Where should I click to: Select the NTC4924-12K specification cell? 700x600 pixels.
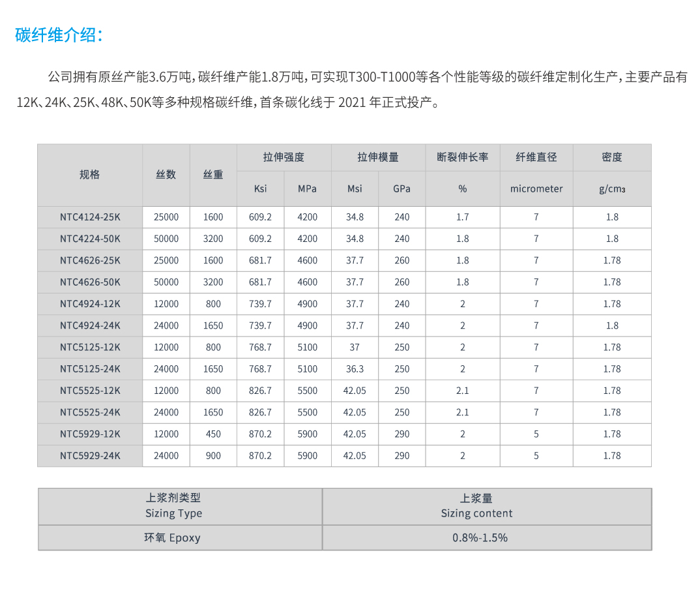[90, 304]
